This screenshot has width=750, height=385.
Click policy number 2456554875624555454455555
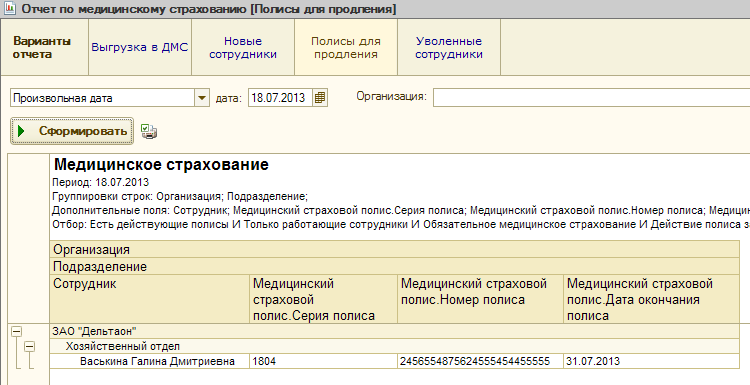click(x=480, y=361)
